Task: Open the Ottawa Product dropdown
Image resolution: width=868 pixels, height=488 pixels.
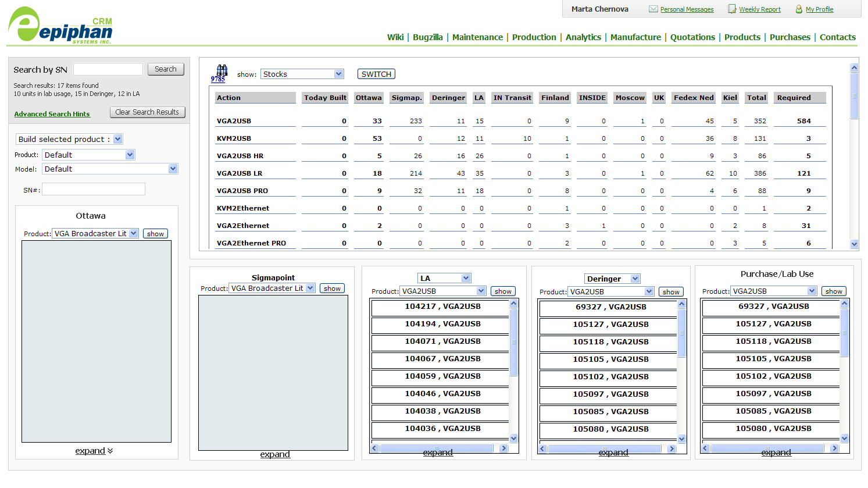Action: pyautogui.click(x=95, y=233)
